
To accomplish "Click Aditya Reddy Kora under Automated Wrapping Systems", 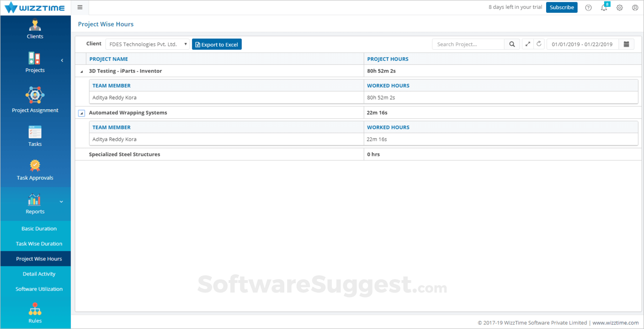I will click(114, 139).
